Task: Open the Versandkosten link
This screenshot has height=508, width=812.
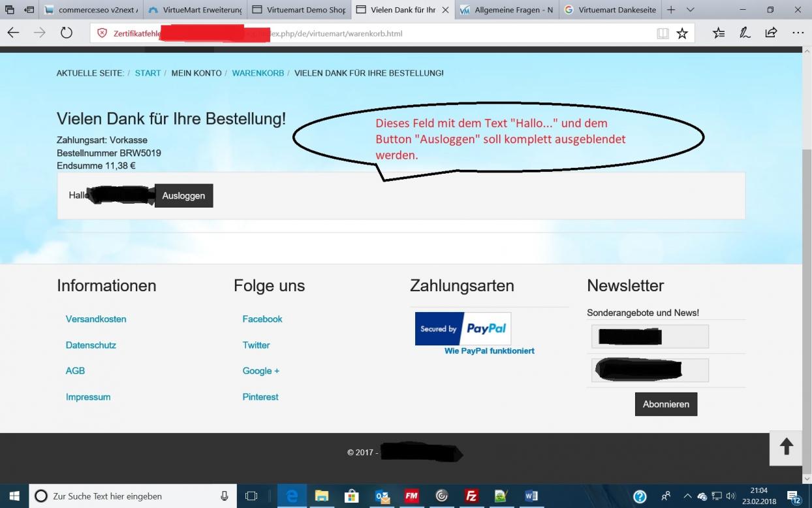Action: 96,319
